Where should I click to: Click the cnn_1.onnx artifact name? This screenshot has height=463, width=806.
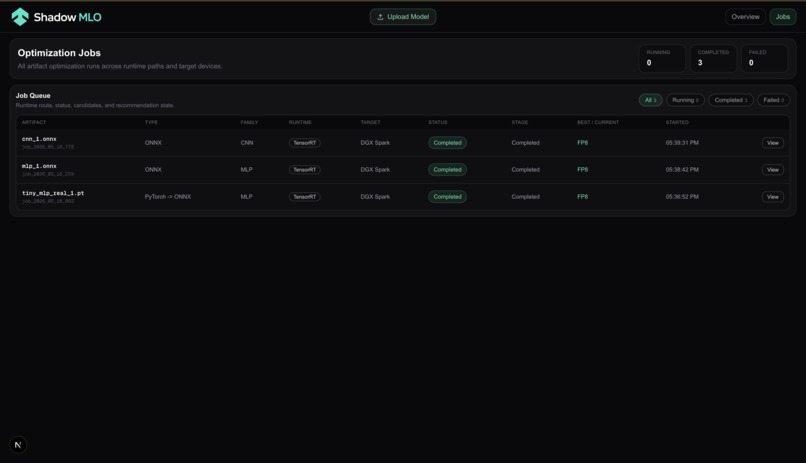39,139
